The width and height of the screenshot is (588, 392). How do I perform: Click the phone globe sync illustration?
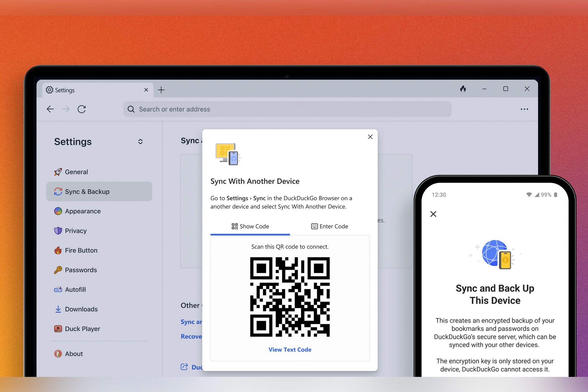(x=495, y=254)
